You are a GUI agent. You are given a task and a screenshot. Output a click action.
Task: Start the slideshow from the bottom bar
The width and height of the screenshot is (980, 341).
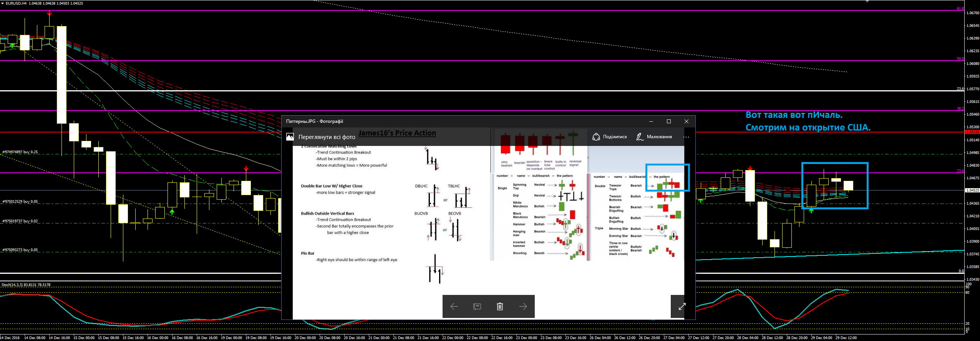pyautogui.click(x=477, y=306)
